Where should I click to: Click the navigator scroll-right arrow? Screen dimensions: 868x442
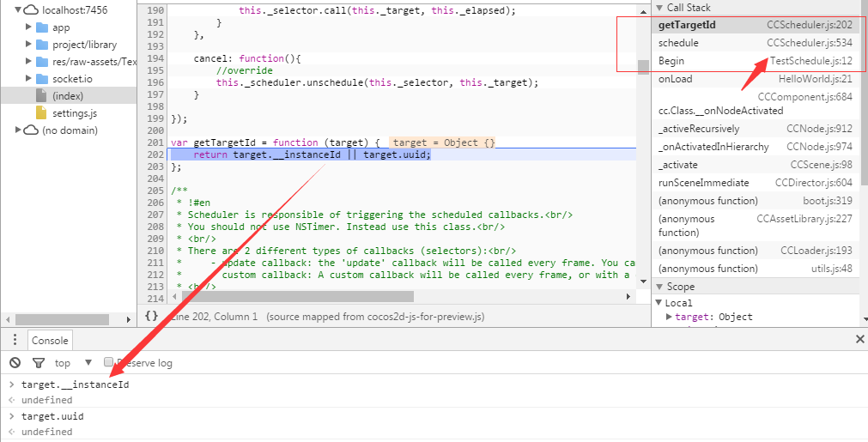[129, 319]
